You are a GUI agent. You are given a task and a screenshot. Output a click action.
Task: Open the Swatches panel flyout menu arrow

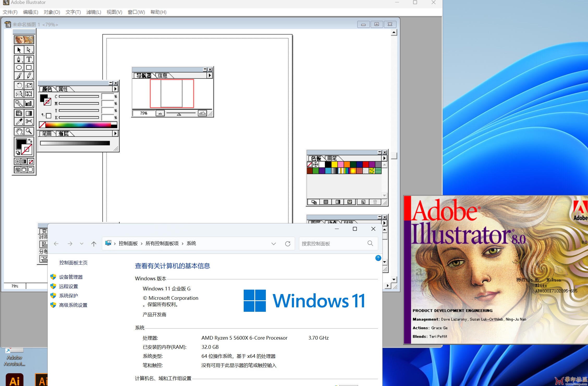[384, 158]
